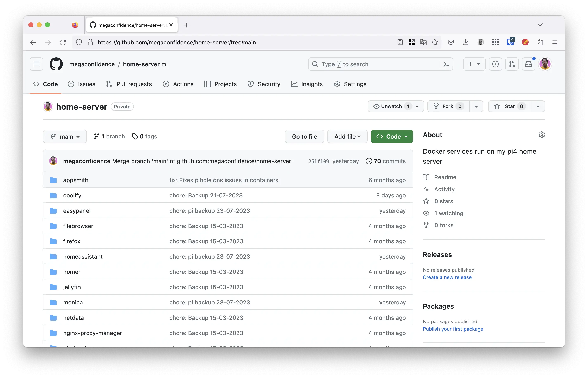Click the GitHub home logo
This screenshot has width=588, height=378.
(x=56, y=64)
